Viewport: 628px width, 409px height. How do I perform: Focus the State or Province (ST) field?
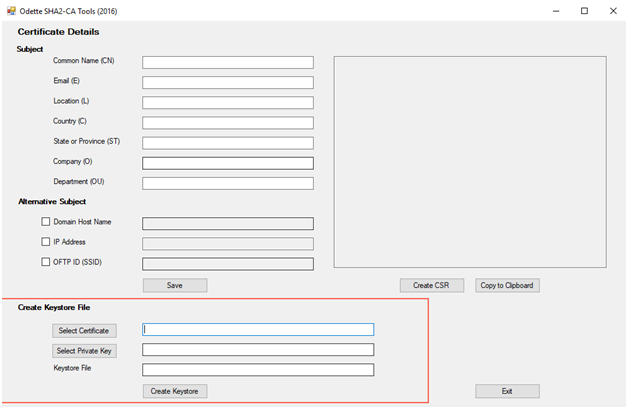point(228,143)
